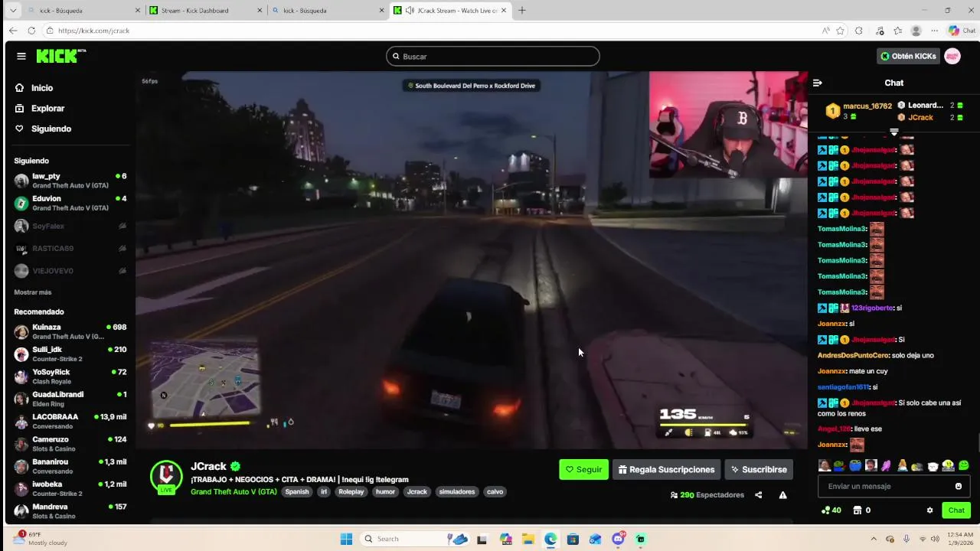Click the user profile avatar at top right
The image size is (980, 551).
tap(952, 56)
